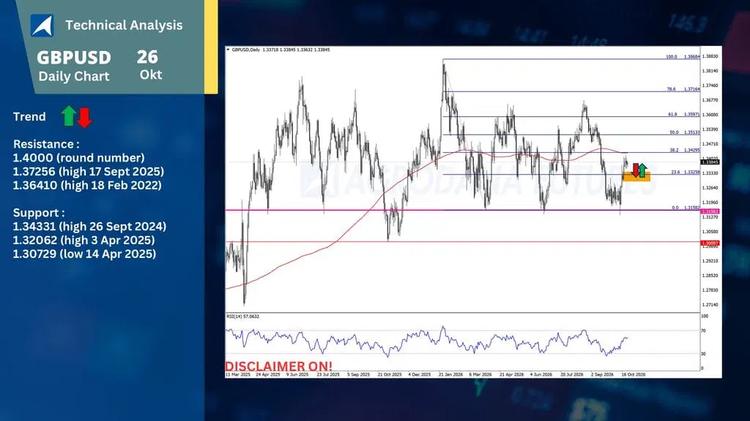This screenshot has height=421, width=750.
Task: Select support '1.32062 (high 3 Apr 2025)'
Action: 84,240
